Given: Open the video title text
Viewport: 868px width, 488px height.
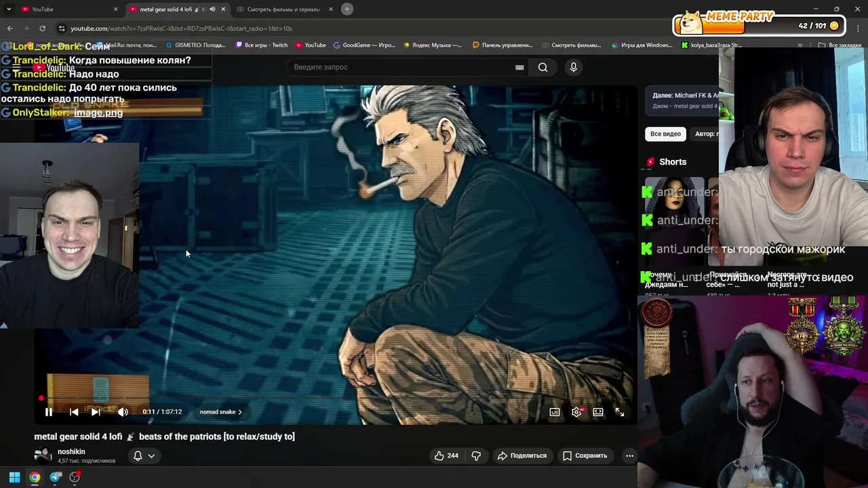Looking at the screenshot, I should [x=165, y=436].
